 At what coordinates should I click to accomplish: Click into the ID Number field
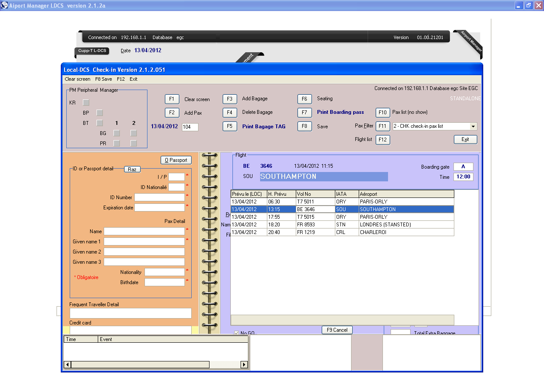pyautogui.click(x=159, y=197)
